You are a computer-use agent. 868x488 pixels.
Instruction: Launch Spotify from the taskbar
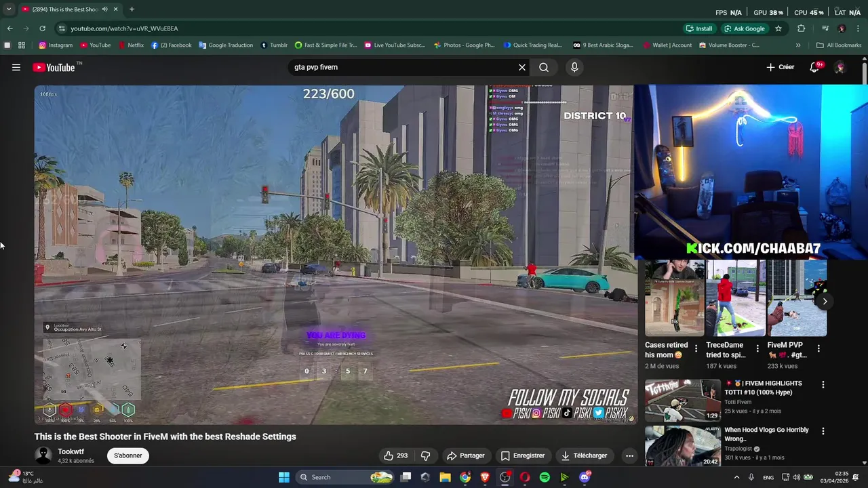click(x=545, y=477)
